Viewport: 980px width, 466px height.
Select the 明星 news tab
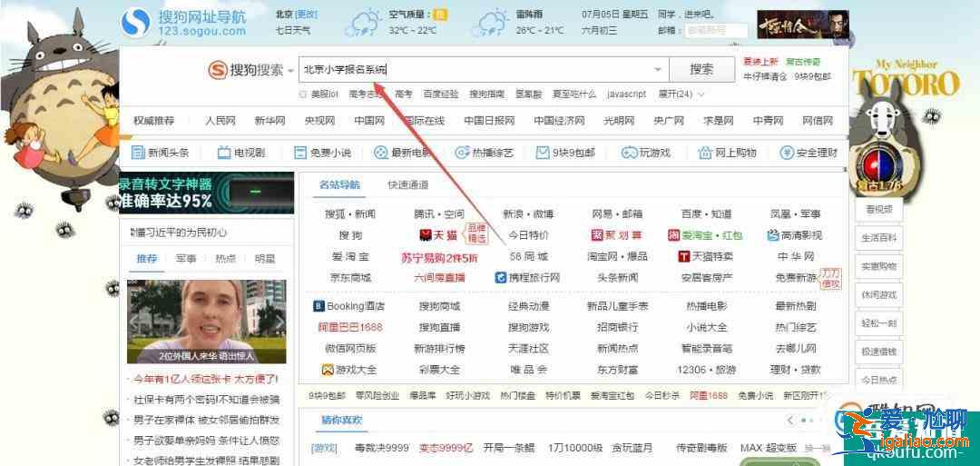265,258
